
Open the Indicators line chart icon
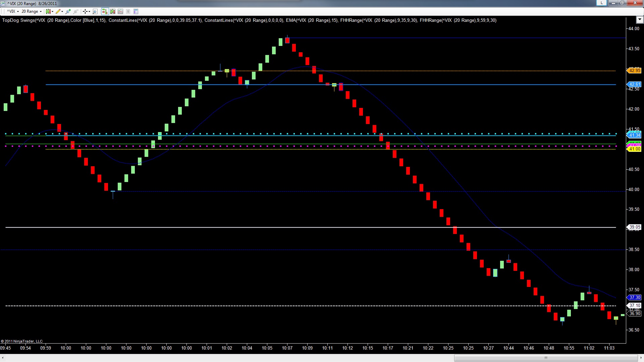pos(120,11)
